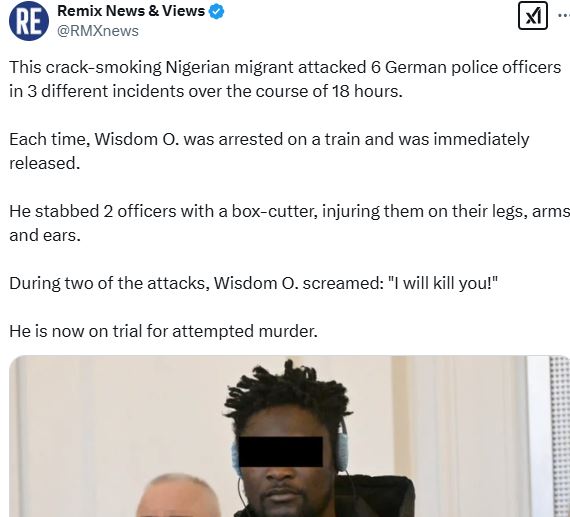This screenshot has width=570, height=517.
Task: Click the black censor bar in photo
Action: [280, 452]
